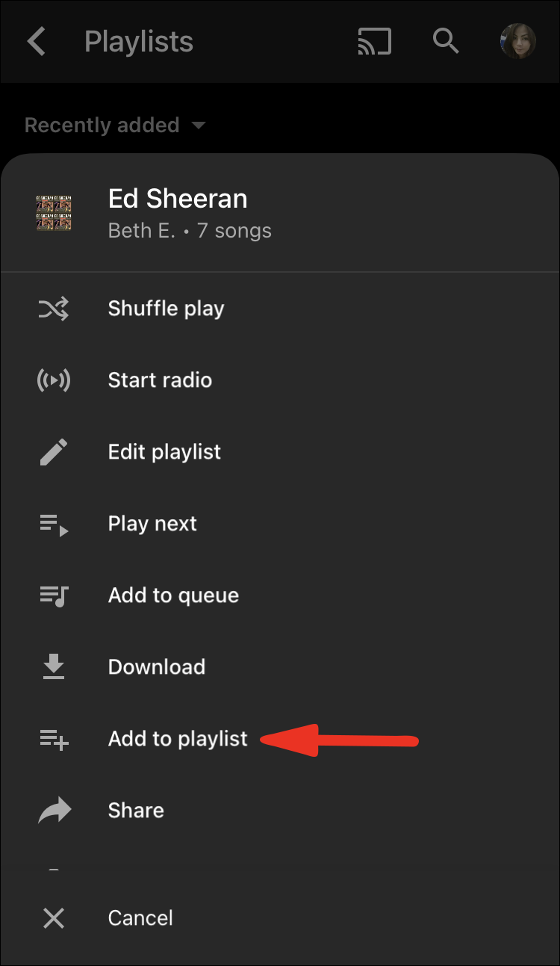Select Edit playlist menu entry

(x=164, y=452)
